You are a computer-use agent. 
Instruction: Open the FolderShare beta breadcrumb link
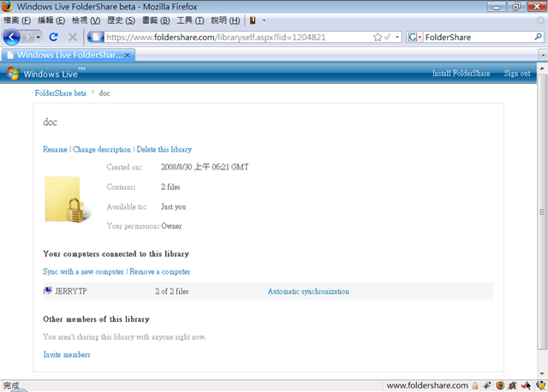tap(61, 93)
